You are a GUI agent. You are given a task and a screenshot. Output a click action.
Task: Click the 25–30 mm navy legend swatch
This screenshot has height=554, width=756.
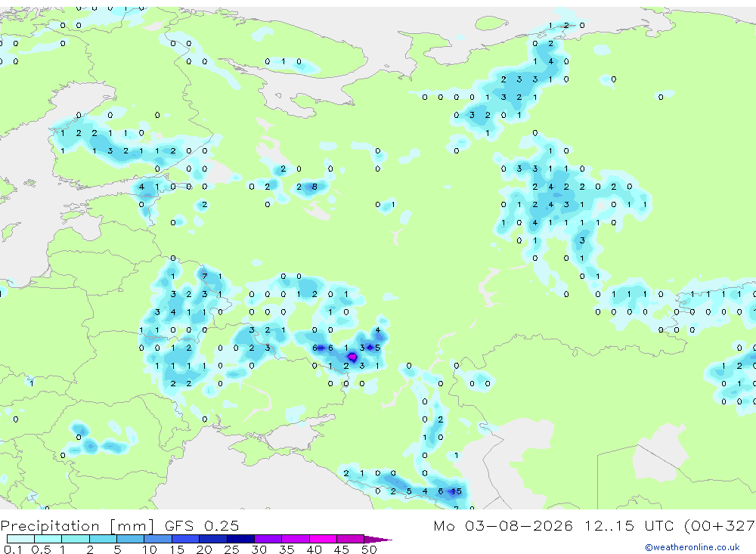(x=240, y=539)
